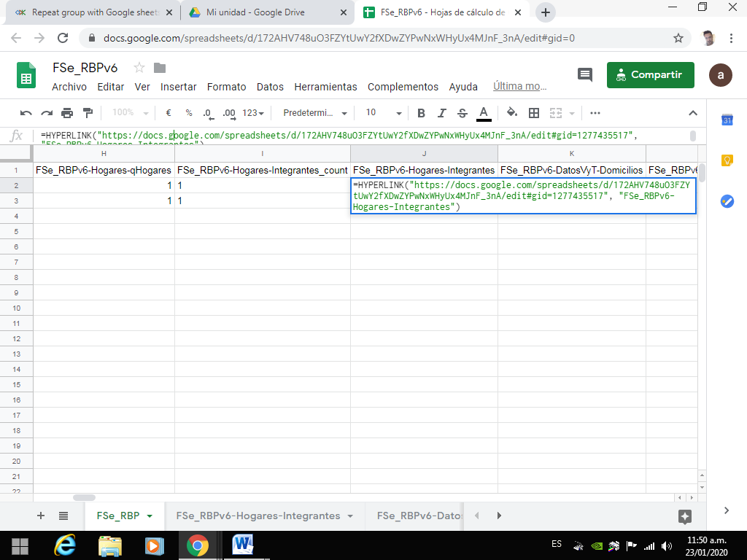Viewport: 747px width, 560px height.
Task: Click the Print icon
Action: click(67, 113)
